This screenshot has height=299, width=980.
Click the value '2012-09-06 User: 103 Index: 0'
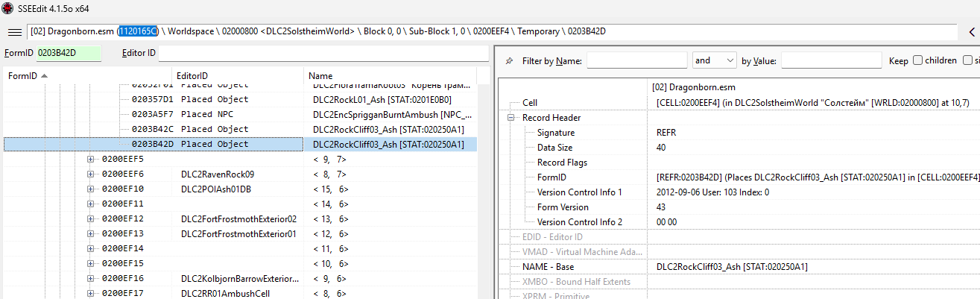coord(712,192)
